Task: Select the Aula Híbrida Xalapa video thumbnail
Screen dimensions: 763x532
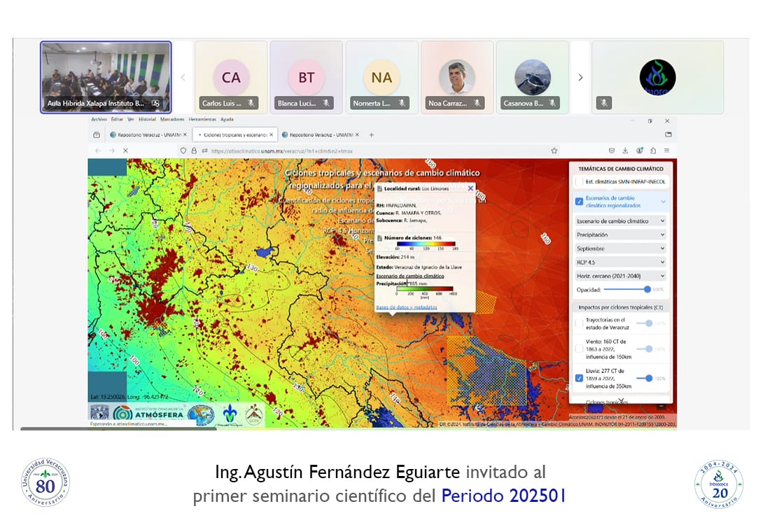Action: [x=106, y=77]
